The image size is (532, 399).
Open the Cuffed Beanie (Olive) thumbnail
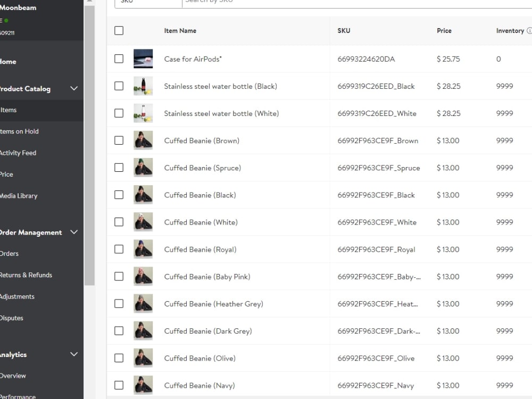pyautogui.click(x=143, y=358)
